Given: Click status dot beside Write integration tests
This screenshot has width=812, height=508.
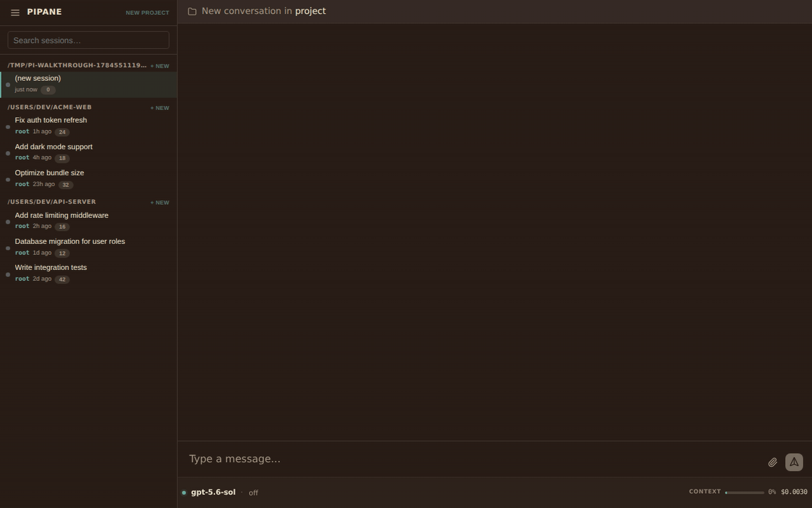Looking at the screenshot, I should [8, 274].
